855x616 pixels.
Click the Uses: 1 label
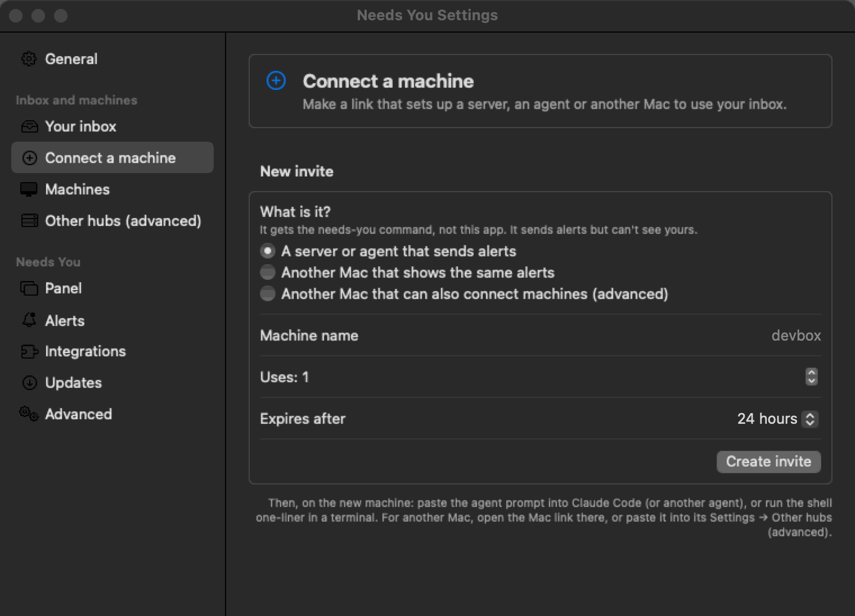click(x=285, y=377)
